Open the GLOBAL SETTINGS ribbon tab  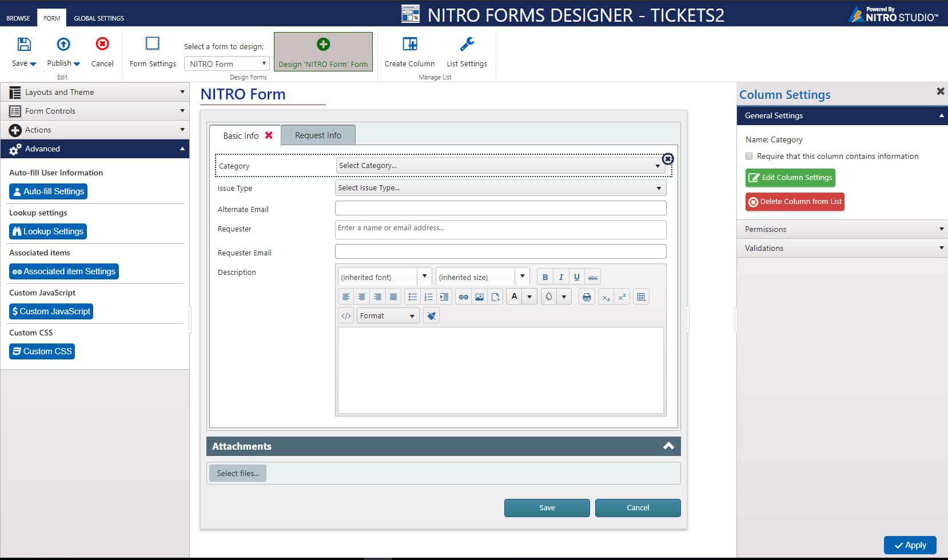[x=99, y=18]
